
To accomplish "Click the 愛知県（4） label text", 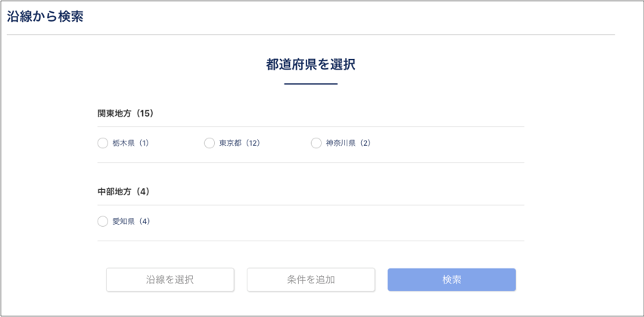I will click(132, 222).
